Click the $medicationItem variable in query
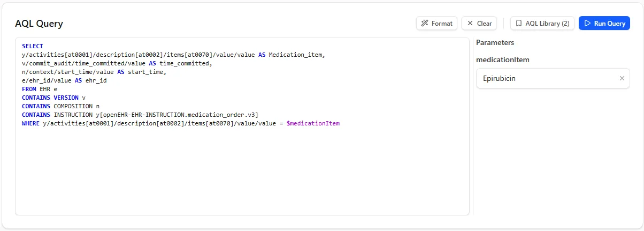Screen dimensions: 644x231 coord(313,123)
